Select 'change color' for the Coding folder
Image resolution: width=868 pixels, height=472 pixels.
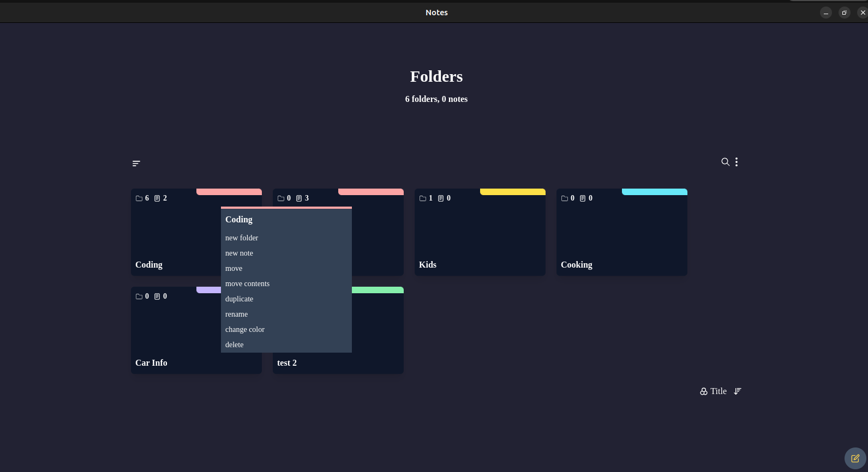286,329
